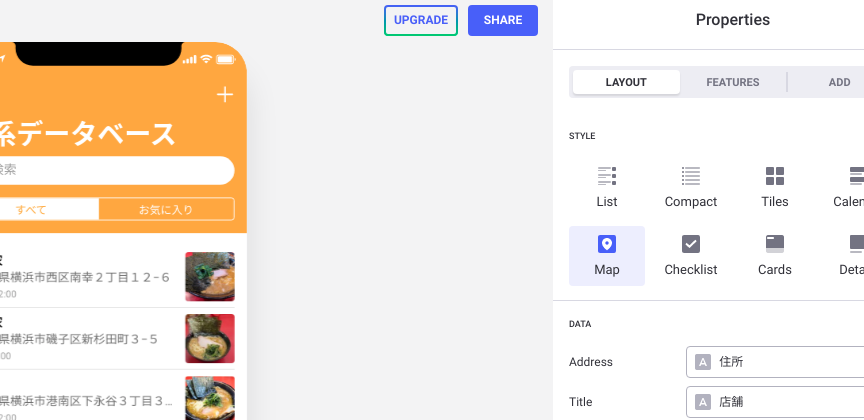The image size is (864, 420).
Task: Click the Share button
Action: pyautogui.click(x=502, y=20)
